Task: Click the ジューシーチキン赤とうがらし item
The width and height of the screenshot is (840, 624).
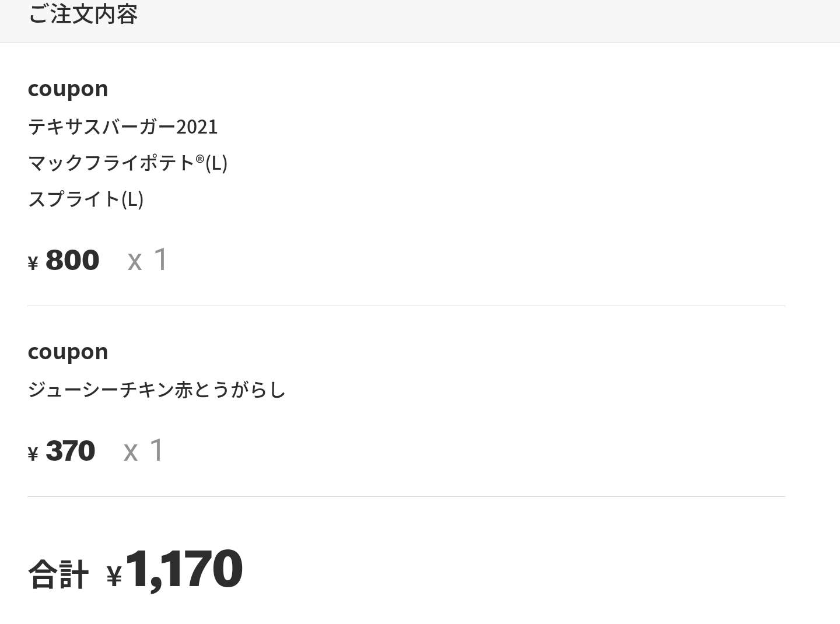Action: coord(156,390)
